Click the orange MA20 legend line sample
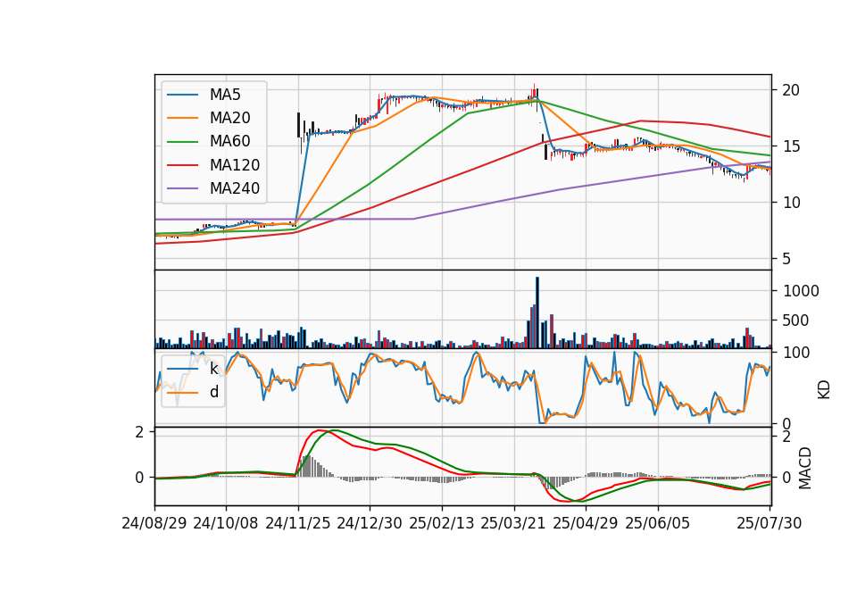This screenshot has height=616, width=857. click(x=182, y=118)
